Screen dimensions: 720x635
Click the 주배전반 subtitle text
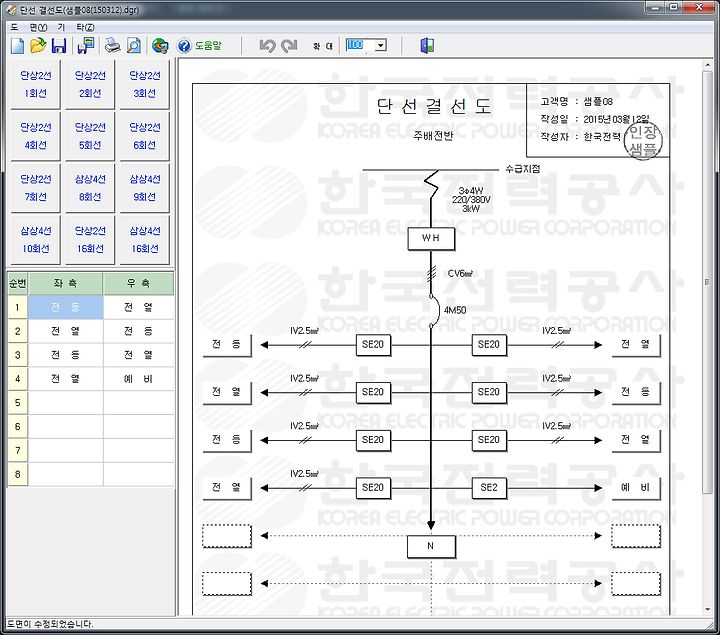tap(433, 135)
